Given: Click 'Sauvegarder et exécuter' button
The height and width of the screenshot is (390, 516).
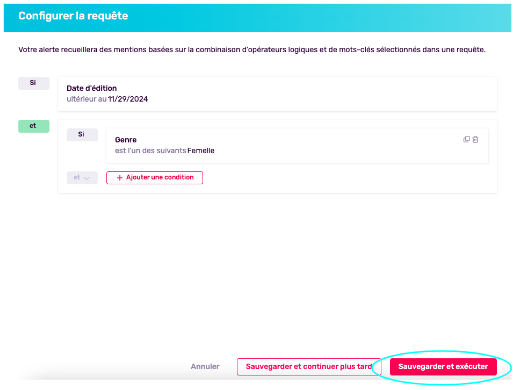Looking at the screenshot, I should [443, 367].
